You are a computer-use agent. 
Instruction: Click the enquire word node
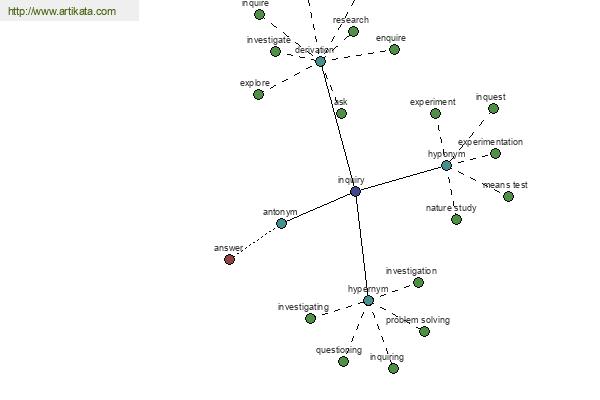(394, 49)
